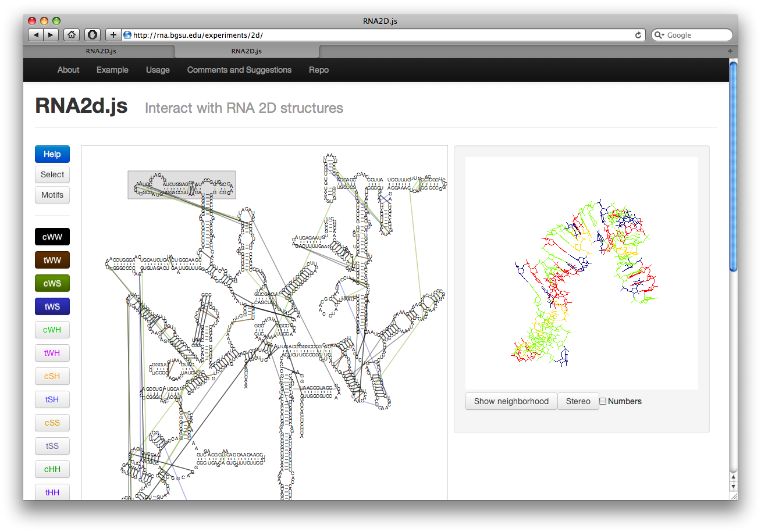Image resolution: width=761 pixels, height=532 pixels.
Task: Click the Home icon in toolbar
Action: pos(71,35)
